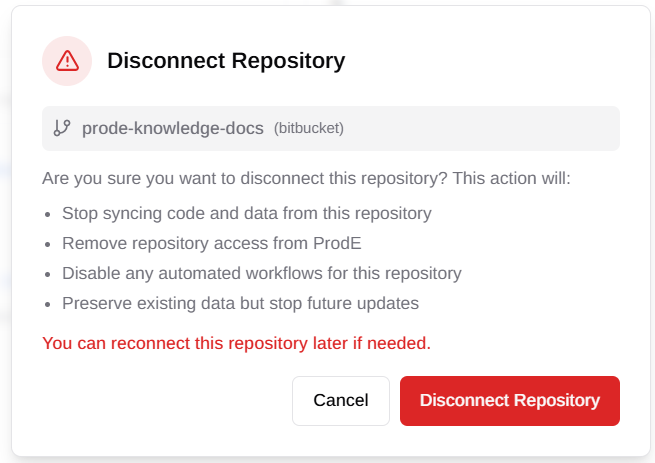Cancel the disconnect dialog
The image size is (655, 463).
pyautogui.click(x=341, y=401)
